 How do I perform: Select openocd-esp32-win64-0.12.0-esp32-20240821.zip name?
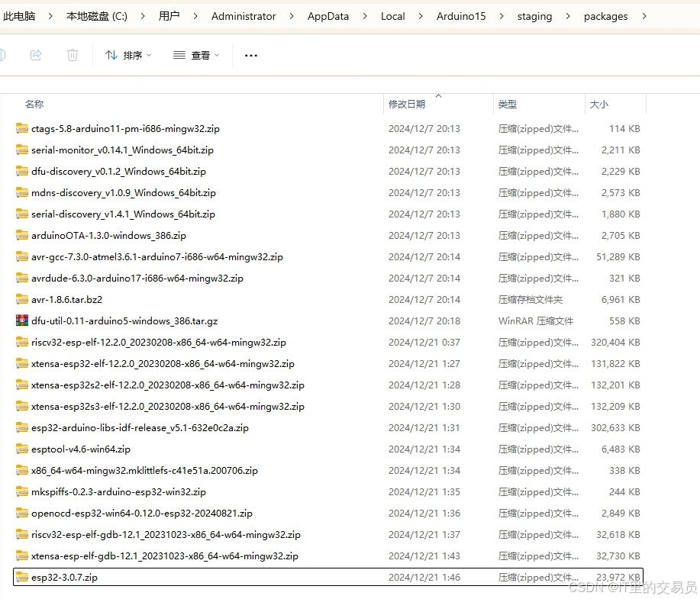click(x=142, y=514)
